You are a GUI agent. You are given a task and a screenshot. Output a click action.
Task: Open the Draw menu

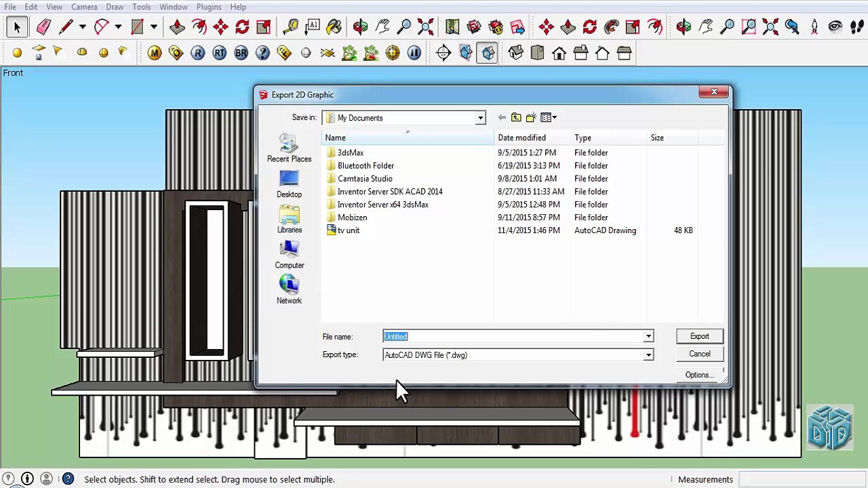point(115,7)
